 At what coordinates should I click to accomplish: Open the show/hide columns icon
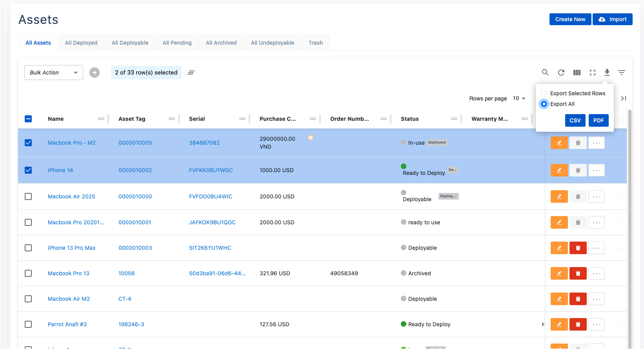[x=577, y=73]
